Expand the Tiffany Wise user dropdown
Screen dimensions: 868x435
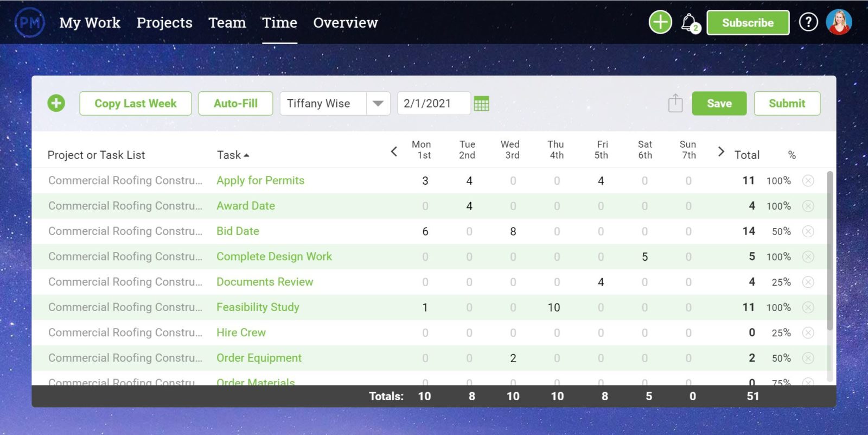click(x=378, y=103)
